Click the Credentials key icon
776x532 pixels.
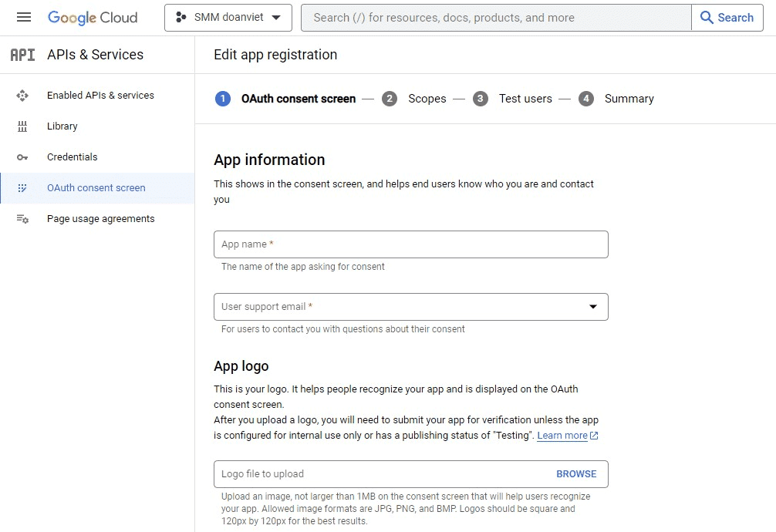click(x=22, y=157)
